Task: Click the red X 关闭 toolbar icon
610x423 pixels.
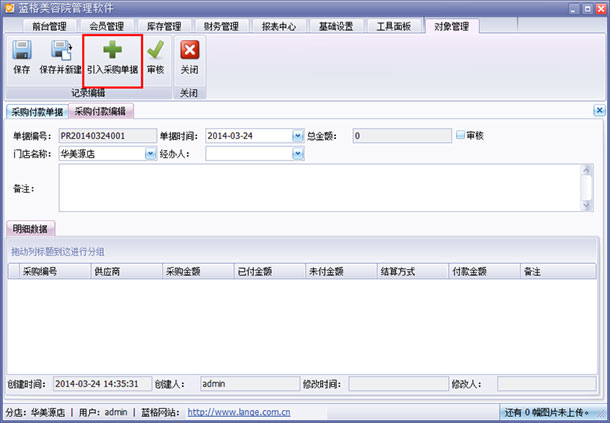Action: (189, 50)
